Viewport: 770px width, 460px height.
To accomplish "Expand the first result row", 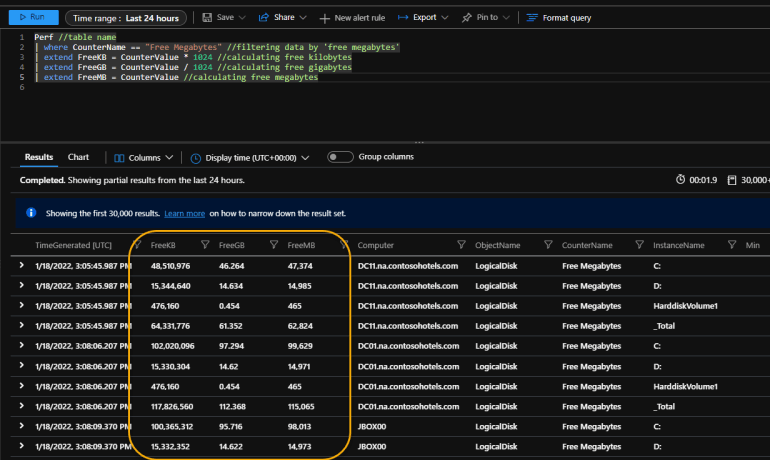I will [22, 266].
